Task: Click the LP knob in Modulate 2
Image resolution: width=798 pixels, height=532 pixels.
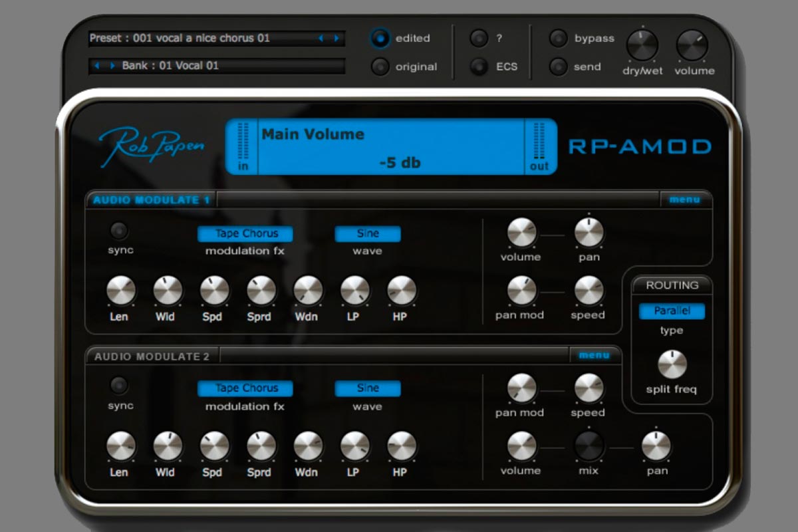Action: (x=354, y=446)
